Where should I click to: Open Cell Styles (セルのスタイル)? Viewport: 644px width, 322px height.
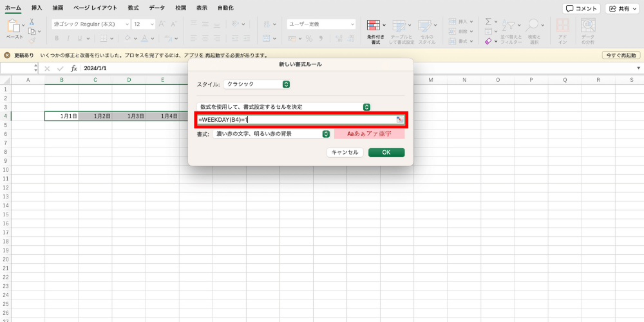[427, 32]
